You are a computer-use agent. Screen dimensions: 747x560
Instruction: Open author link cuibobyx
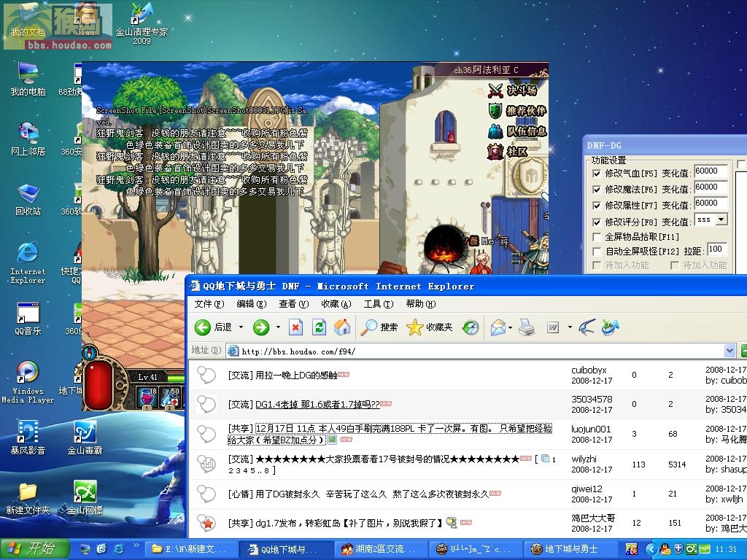pyautogui.click(x=589, y=370)
